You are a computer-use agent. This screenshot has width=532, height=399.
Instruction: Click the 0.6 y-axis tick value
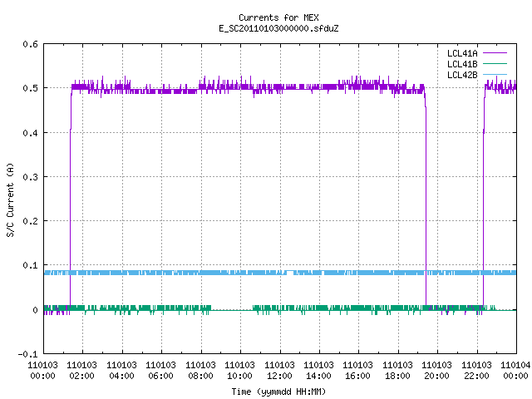30,44
